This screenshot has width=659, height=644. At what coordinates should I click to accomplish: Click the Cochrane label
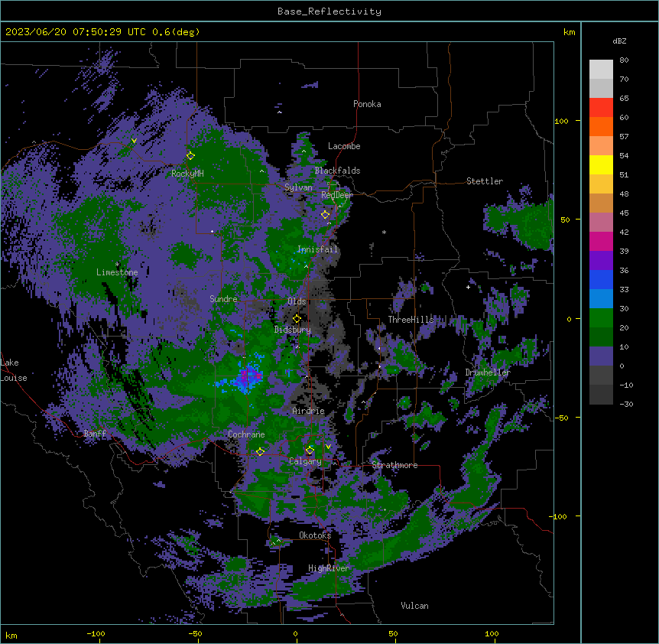click(x=246, y=434)
